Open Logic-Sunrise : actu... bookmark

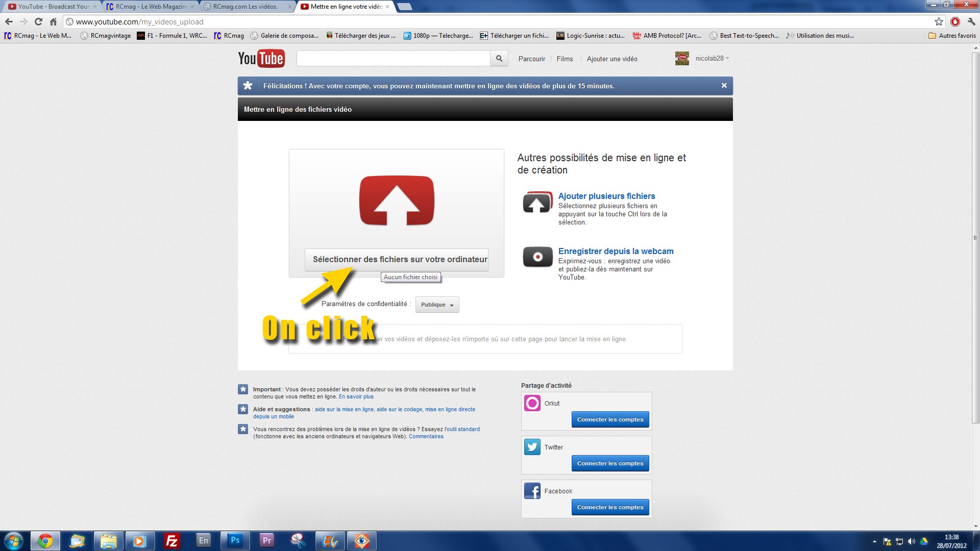(x=591, y=36)
